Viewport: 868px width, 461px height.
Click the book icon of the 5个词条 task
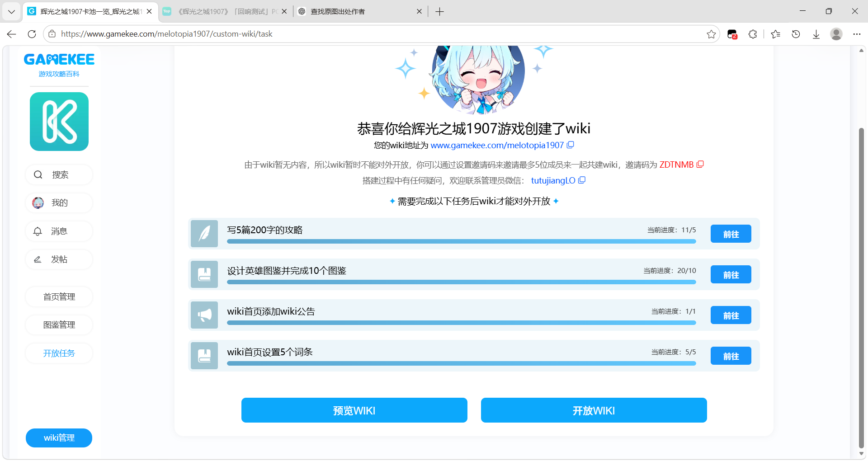pos(204,356)
